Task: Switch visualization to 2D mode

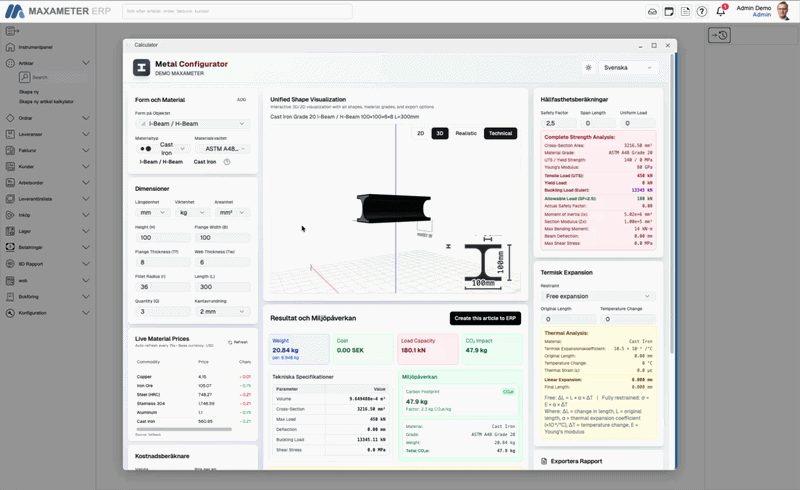Action: [420, 133]
